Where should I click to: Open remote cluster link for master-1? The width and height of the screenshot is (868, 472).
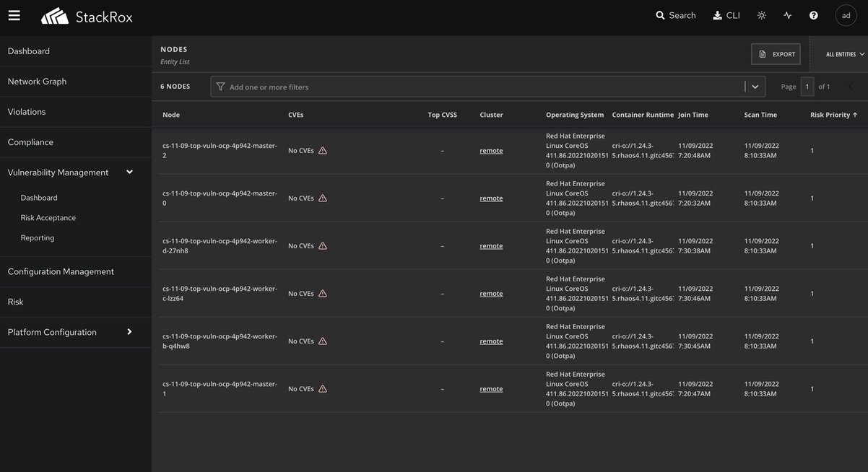click(x=491, y=389)
